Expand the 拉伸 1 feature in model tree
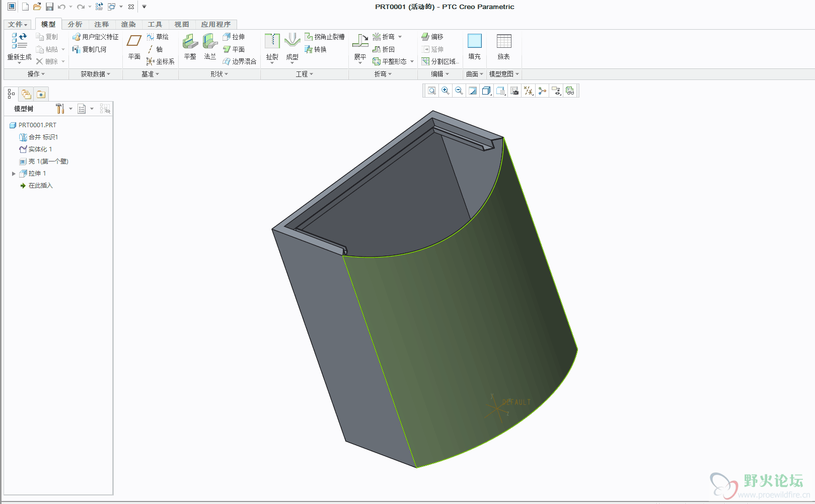815x504 pixels. coord(14,174)
